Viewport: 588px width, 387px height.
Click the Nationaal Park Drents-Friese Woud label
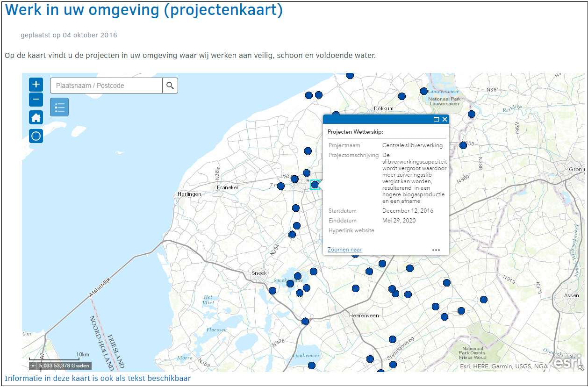(472, 353)
